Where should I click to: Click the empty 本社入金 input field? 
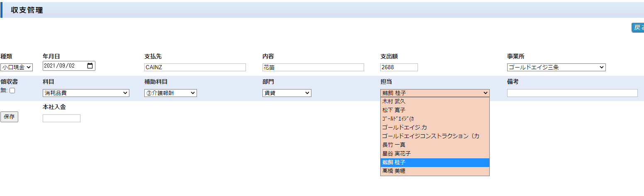61,119
